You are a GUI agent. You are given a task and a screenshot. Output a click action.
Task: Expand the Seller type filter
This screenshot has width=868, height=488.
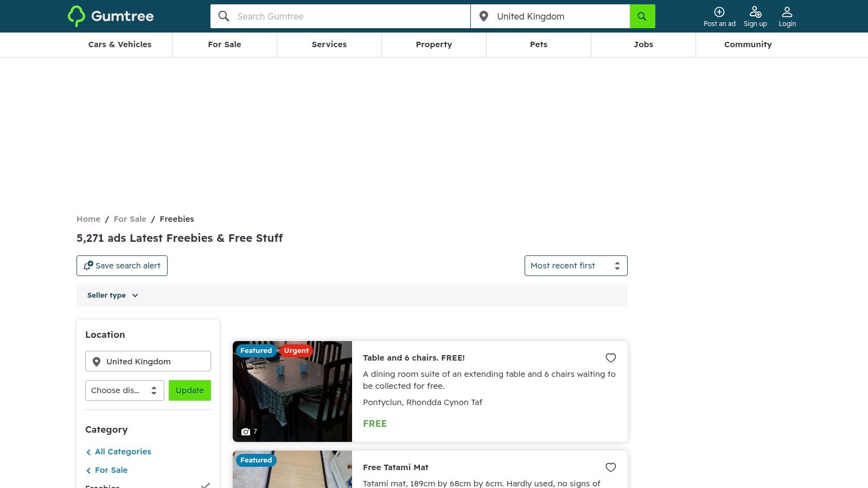(112, 295)
